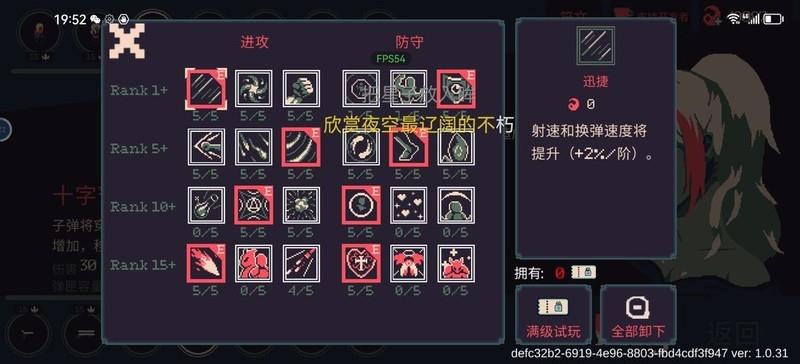Close the rune panel with the X
This screenshot has height=364, width=800.
click(127, 40)
